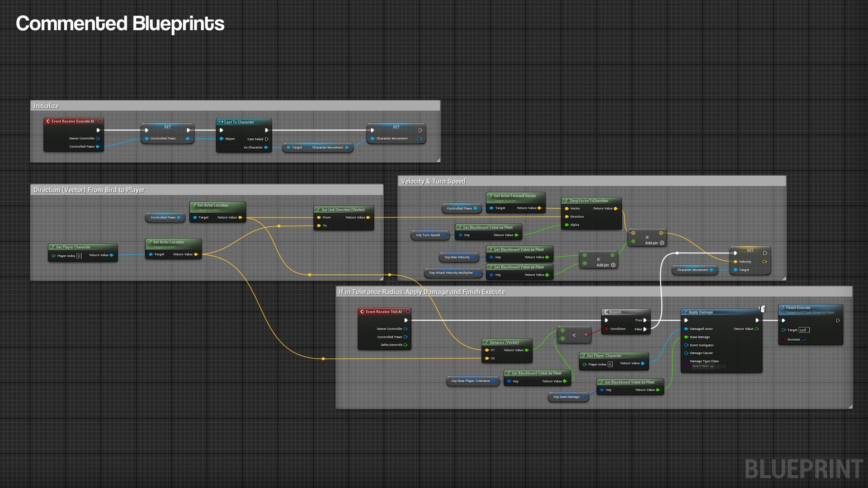
Task: Click the Velocity output pin on the SET node
Action: click(764, 262)
